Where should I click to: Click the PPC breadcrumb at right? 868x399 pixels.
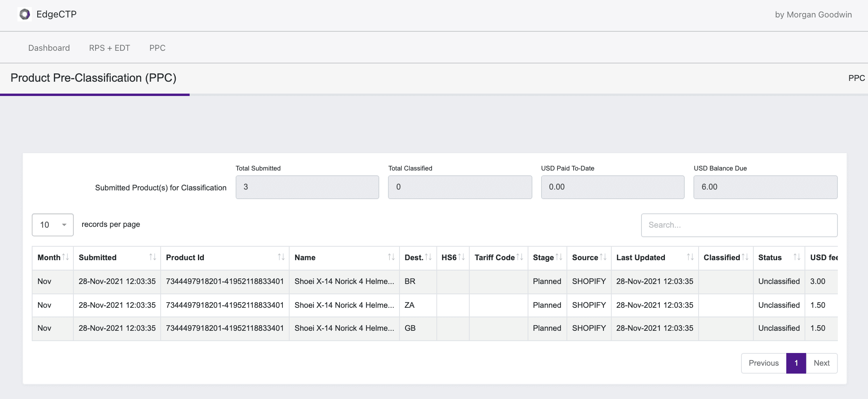[856, 78]
